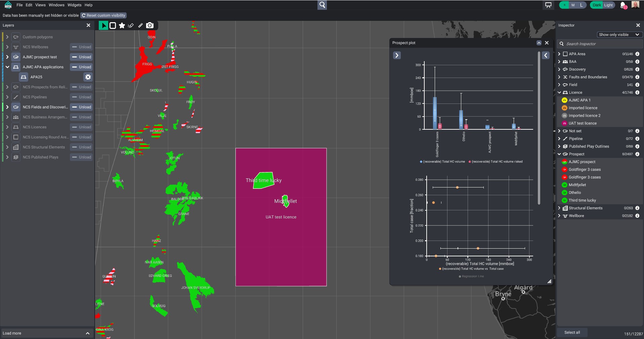The height and width of the screenshot is (339, 644).
Task: Click the presentation mode icon
Action: pyautogui.click(x=548, y=5)
